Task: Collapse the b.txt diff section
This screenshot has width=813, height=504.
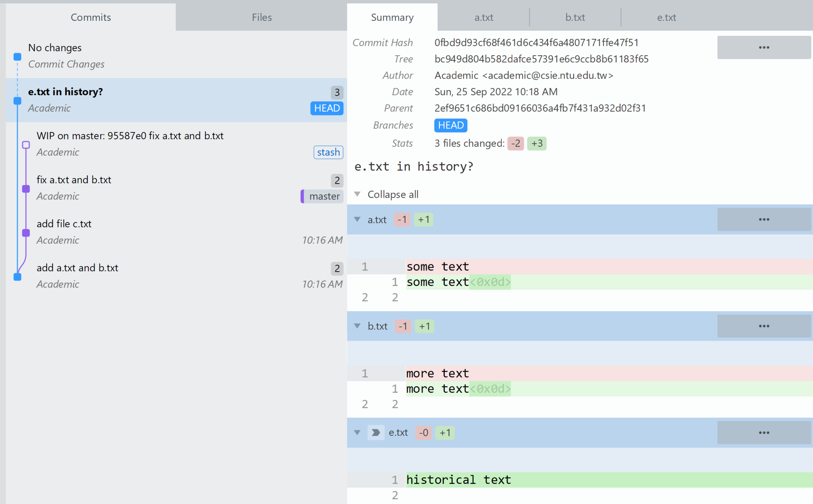Action: tap(357, 326)
